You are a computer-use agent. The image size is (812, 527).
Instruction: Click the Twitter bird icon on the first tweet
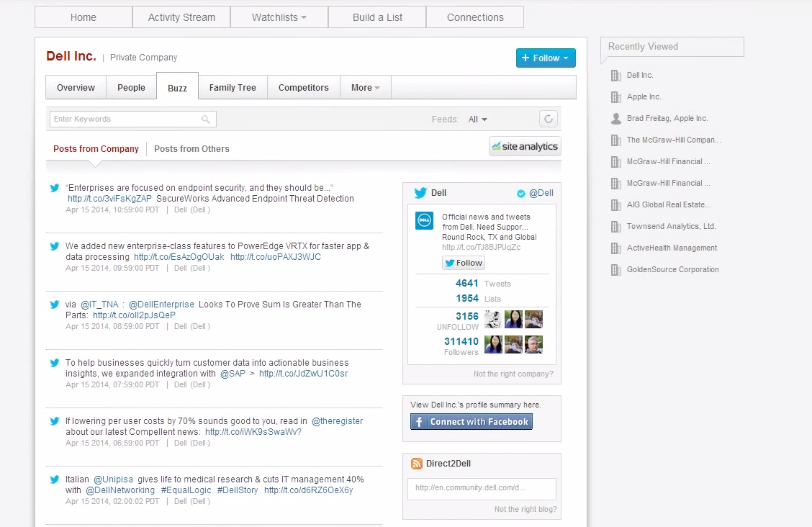(x=54, y=188)
